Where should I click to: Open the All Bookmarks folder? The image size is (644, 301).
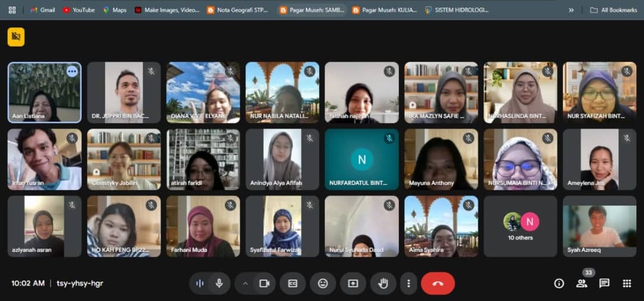coord(613,10)
